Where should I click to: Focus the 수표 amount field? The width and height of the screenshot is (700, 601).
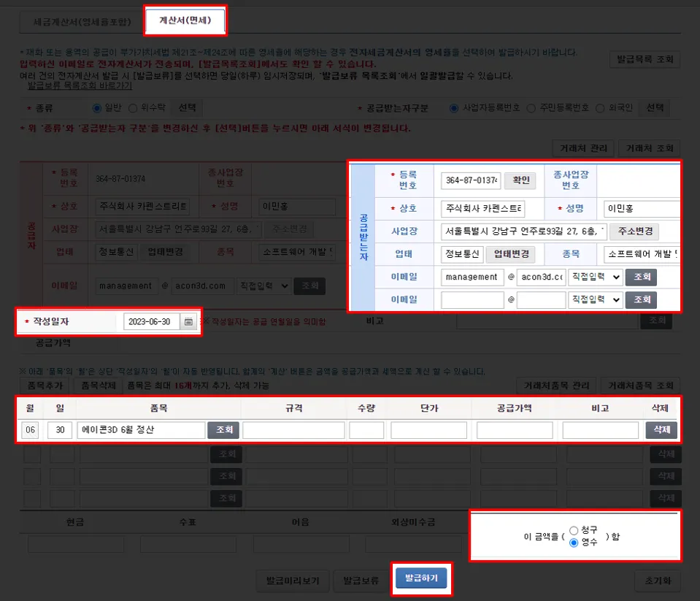tap(188, 545)
